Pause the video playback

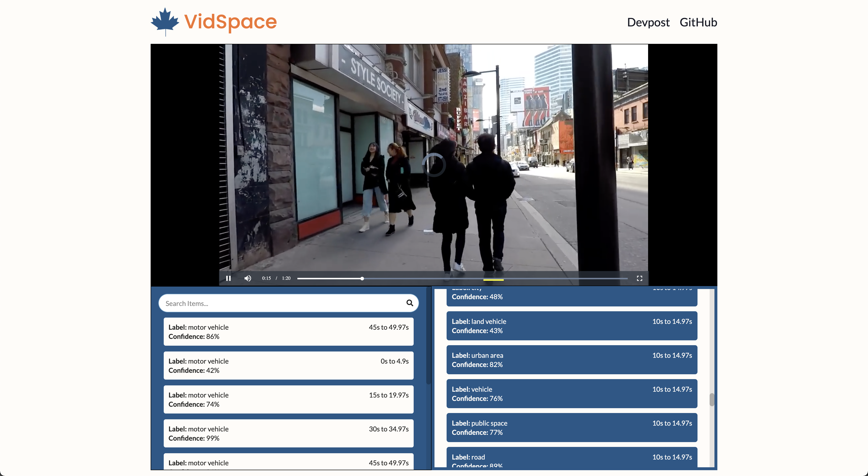point(228,278)
